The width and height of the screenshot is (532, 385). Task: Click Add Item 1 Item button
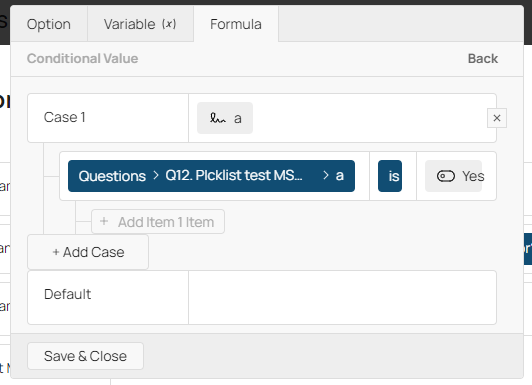[x=158, y=222]
